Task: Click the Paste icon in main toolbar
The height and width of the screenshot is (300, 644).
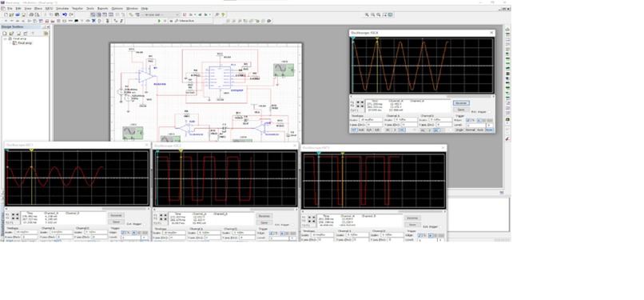Action: pyautogui.click(x=57, y=14)
